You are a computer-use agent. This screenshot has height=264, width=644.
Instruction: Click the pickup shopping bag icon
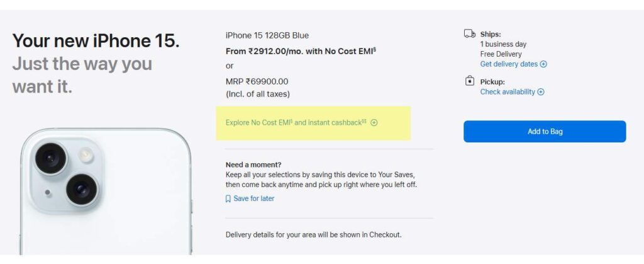point(469,81)
